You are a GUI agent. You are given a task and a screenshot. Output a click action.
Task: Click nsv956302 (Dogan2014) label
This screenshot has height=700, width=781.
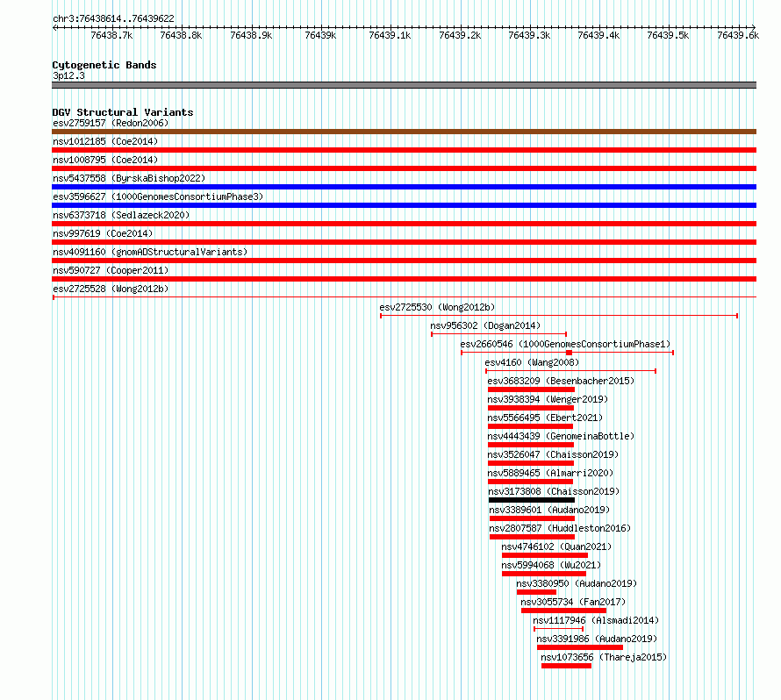coord(485,325)
